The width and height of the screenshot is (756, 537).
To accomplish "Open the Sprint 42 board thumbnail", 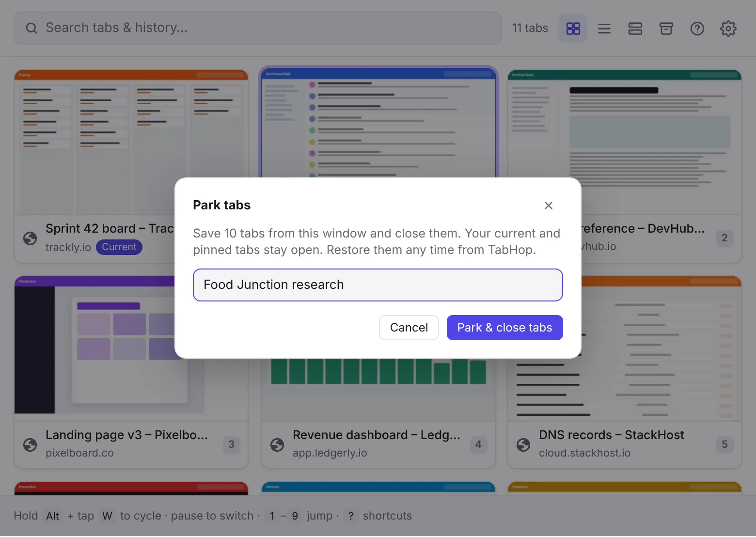I will tap(131, 142).
